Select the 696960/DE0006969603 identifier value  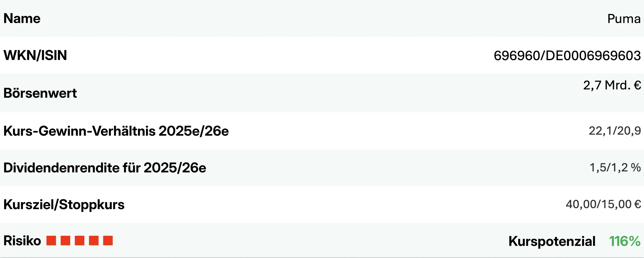pyautogui.click(x=567, y=55)
